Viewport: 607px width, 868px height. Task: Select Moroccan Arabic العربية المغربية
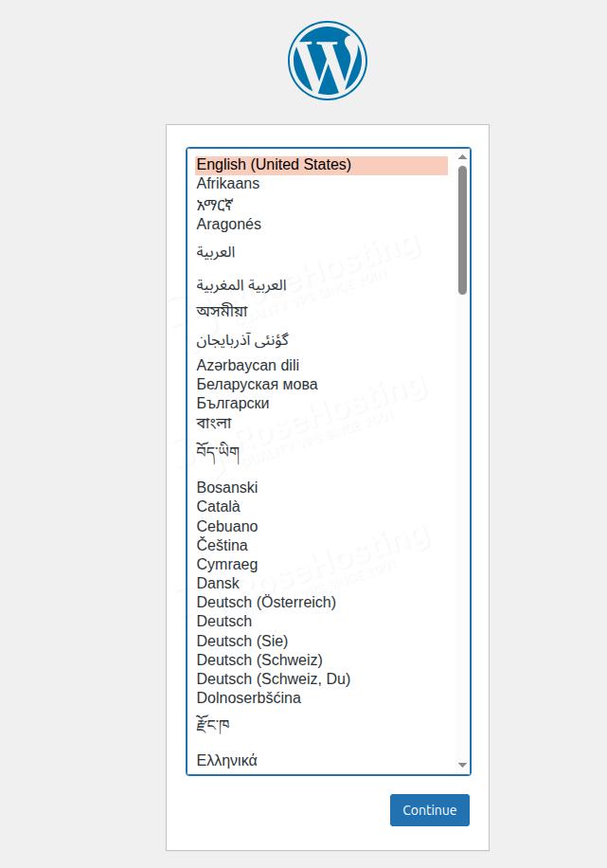[322, 285]
